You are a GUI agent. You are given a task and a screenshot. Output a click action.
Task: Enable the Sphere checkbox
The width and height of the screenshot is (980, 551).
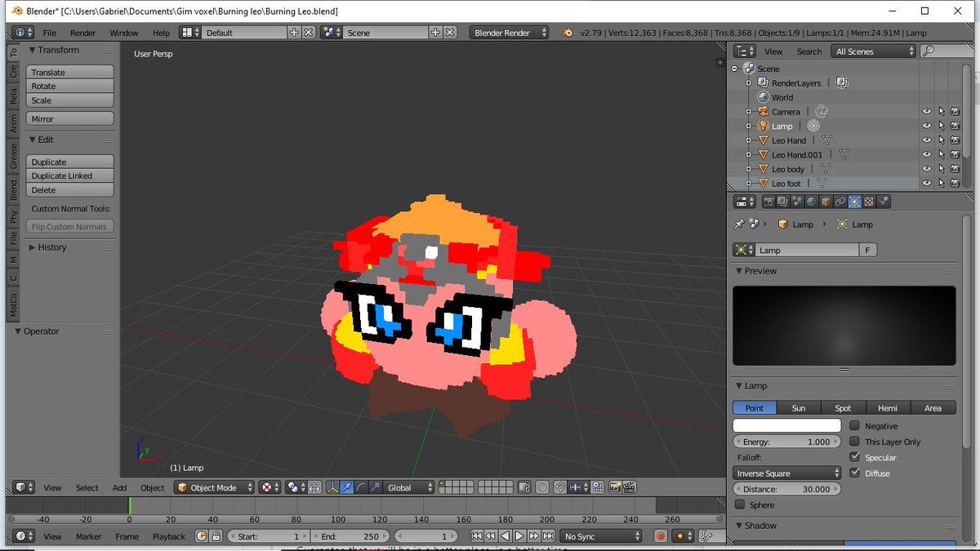coord(739,504)
